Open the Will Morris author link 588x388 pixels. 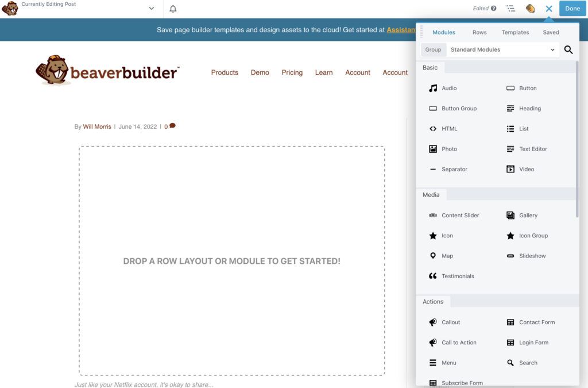(x=97, y=126)
